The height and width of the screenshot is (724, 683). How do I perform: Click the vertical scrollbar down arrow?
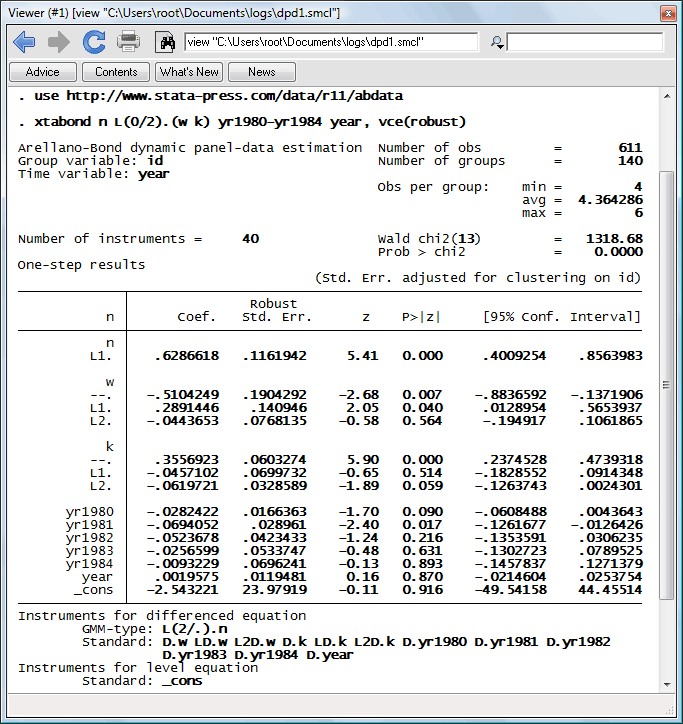click(667, 684)
